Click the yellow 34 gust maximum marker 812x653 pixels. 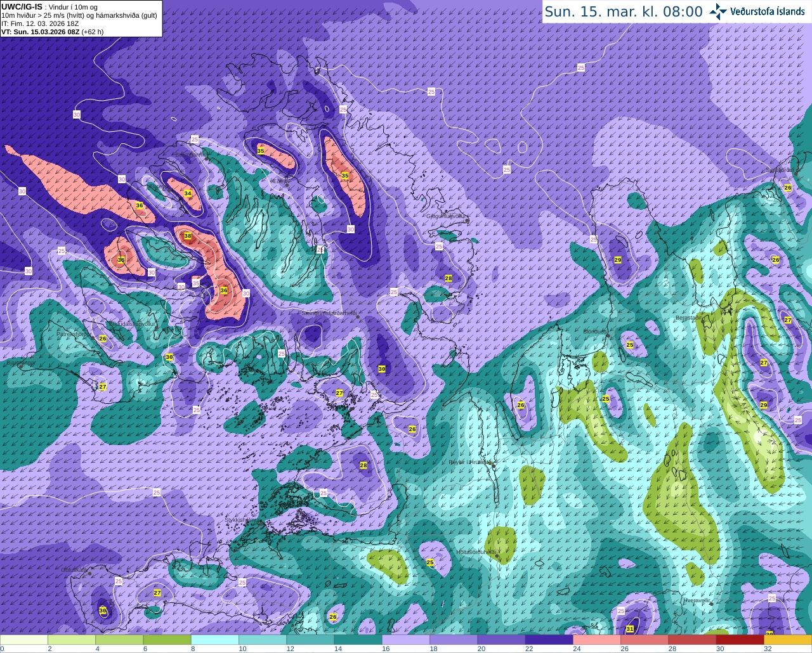(188, 193)
